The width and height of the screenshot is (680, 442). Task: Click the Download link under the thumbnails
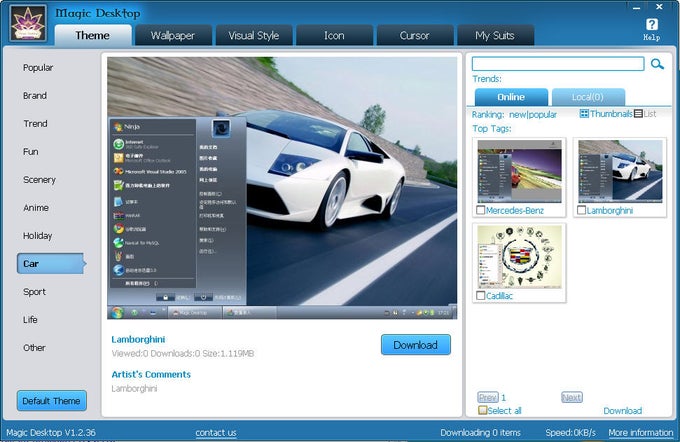pyautogui.click(x=623, y=411)
